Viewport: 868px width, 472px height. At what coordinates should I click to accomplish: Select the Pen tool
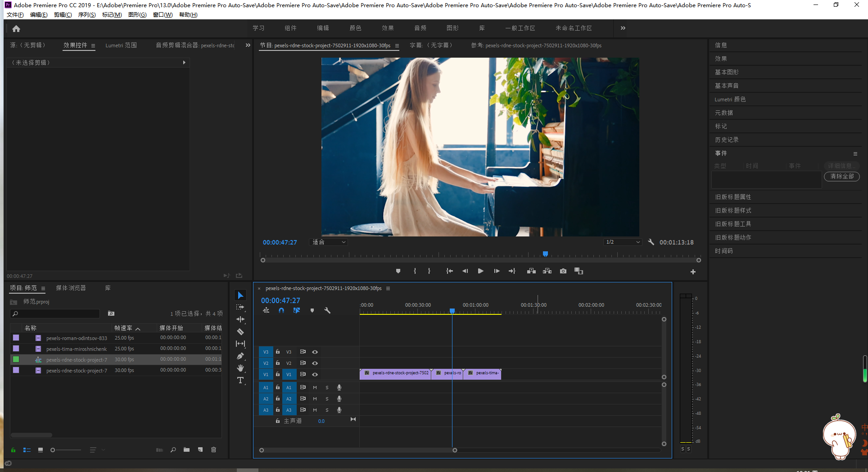240,356
